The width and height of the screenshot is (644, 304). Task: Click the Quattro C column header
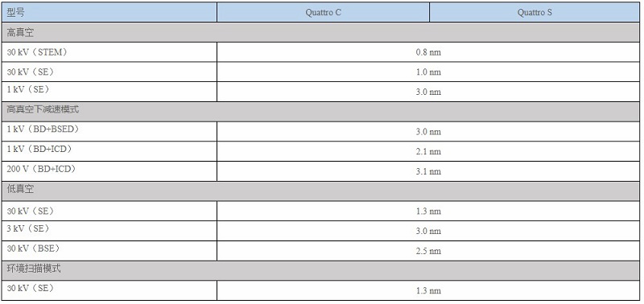pyautogui.click(x=324, y=12)
